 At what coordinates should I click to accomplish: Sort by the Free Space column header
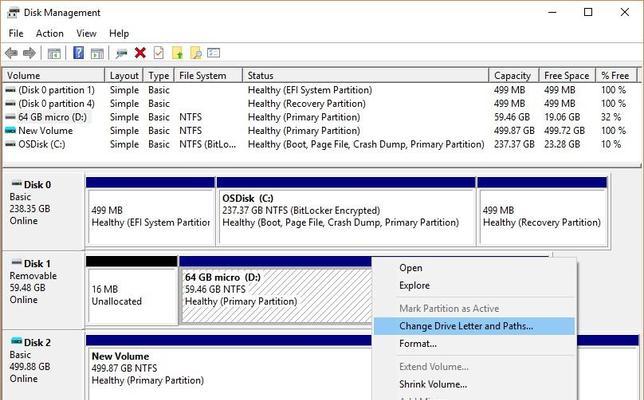click(x=567, y=76)
